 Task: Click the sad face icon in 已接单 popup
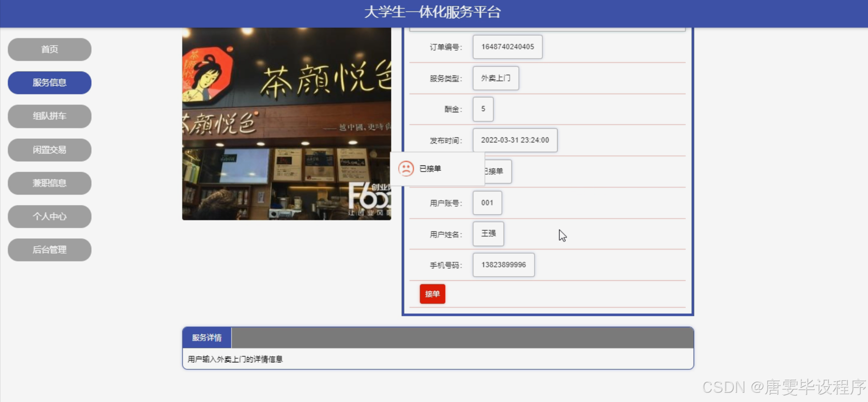406,169
